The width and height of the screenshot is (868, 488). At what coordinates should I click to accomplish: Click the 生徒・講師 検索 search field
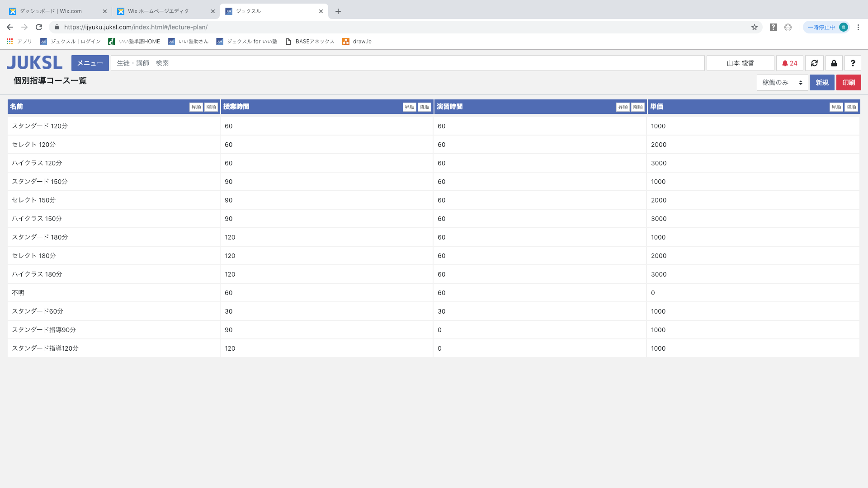pyautogui.click(x=408, y=63)
